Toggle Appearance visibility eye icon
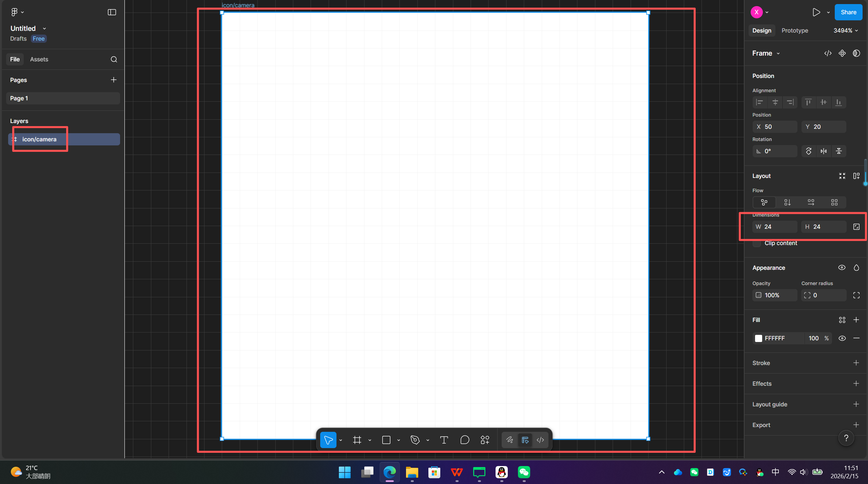Viewport: 868px width, 484px height. point(842,268)
